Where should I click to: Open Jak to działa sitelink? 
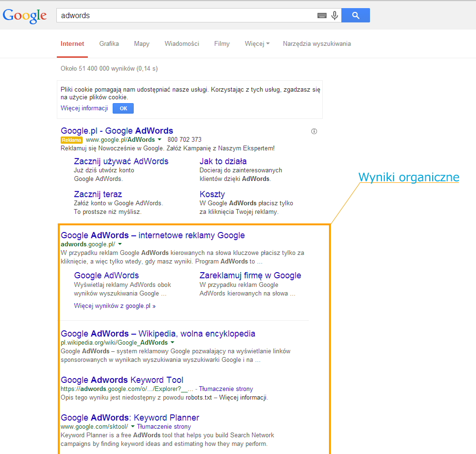point(223,161)
